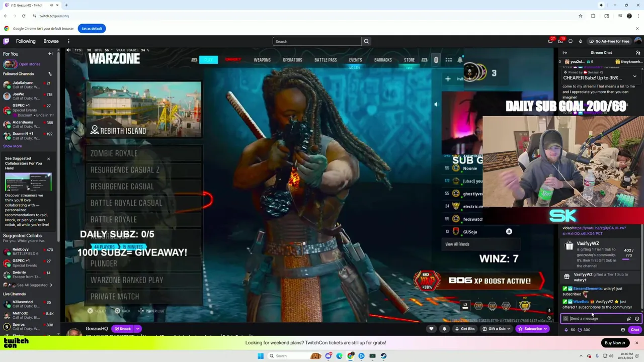The width and height of the screenshot is (644, 362).
Task: Expand the Subscribe options arrow
Action: coord(545,329)
